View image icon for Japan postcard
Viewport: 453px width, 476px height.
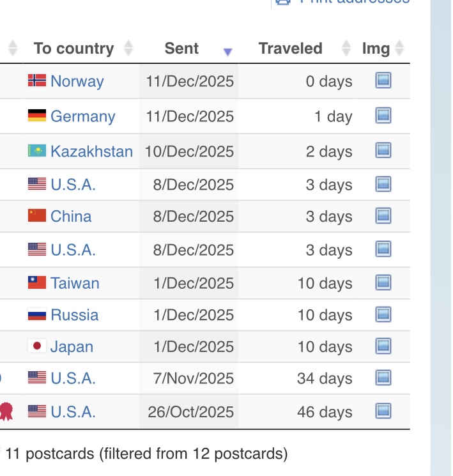[383, 346]
